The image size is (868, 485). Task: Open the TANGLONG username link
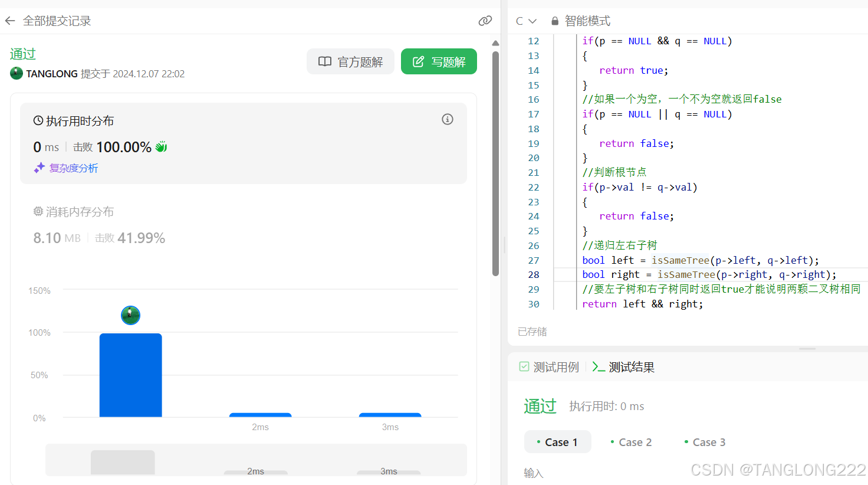(x=52, y=74)
